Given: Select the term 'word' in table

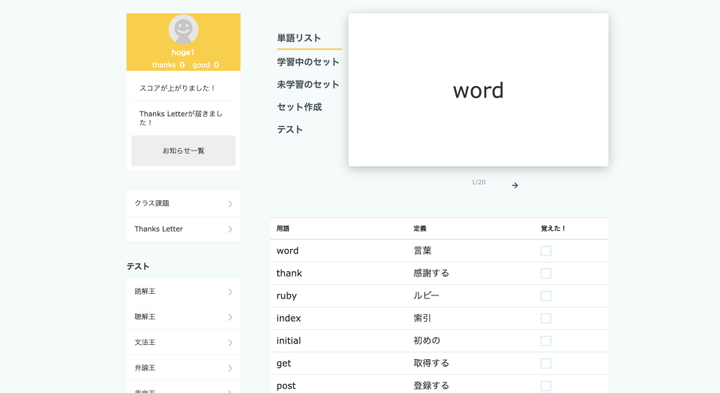Looking at the screenshot, I should [287, 251].
